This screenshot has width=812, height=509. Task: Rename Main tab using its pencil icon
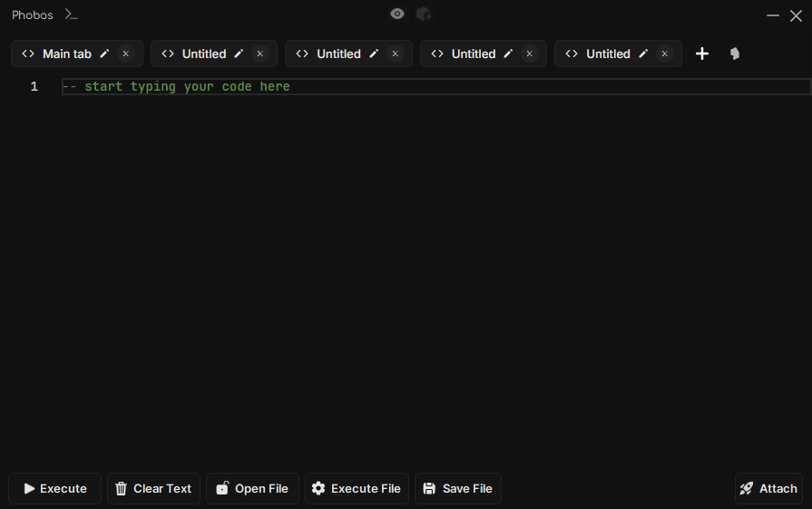click(104, 54)
